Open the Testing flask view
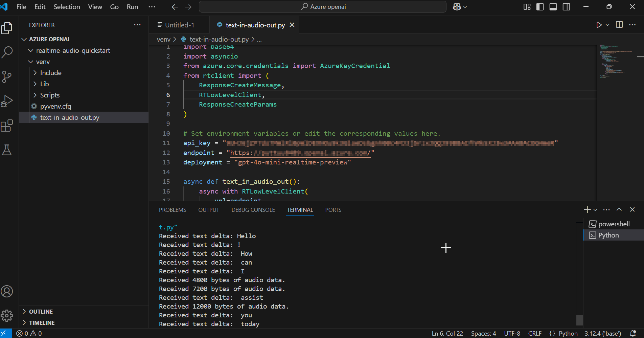Screen dimensions: 644x338 [x=7, y=150]
